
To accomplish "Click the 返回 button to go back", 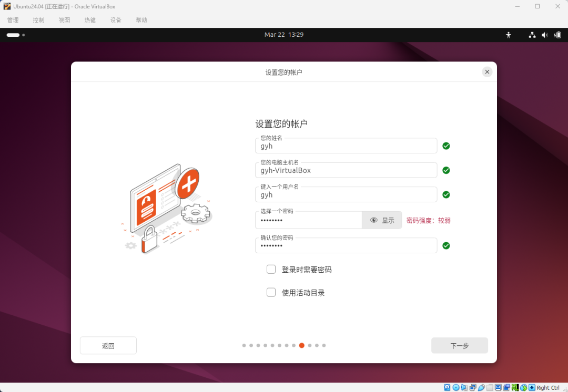I will (x=108, y=345).
